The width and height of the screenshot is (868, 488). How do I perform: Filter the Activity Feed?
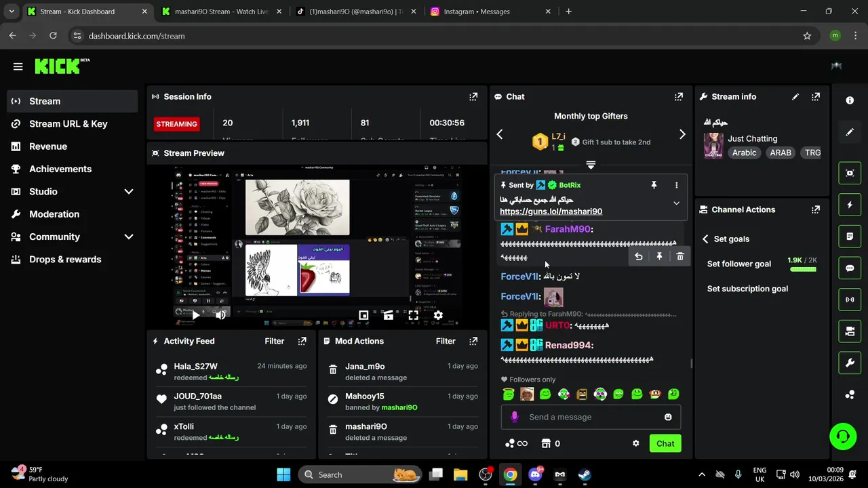pos(274,341)
